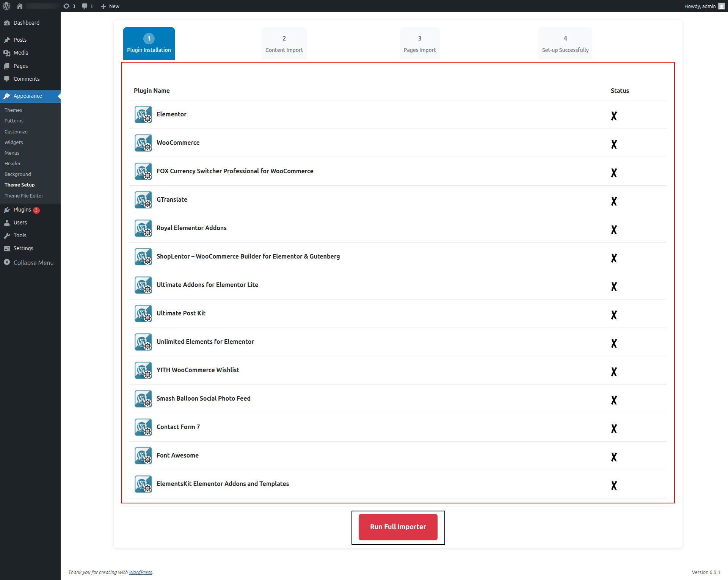Select the Set-up Successfully step
The height and width of the screenshot is (580, 728).
click(565, 44)
